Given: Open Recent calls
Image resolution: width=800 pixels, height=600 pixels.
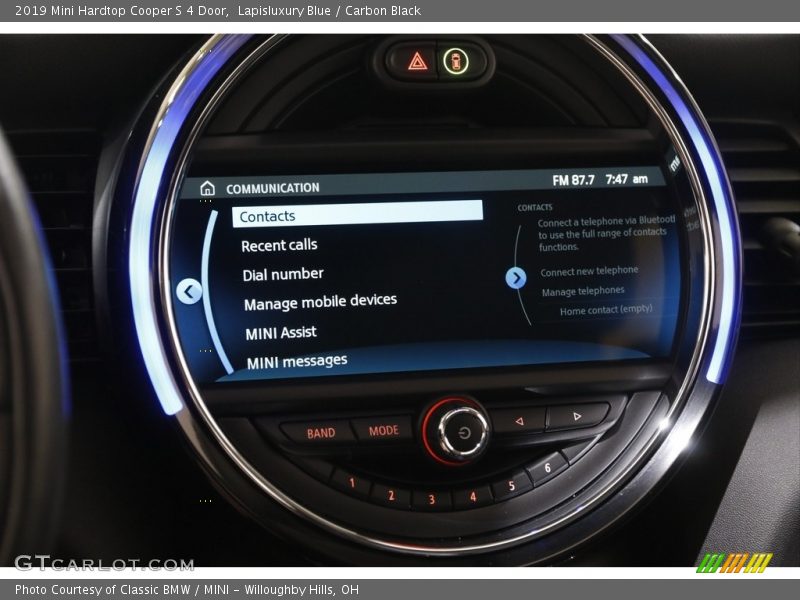Looking at the screenshot, I should (x=279, y=245).
